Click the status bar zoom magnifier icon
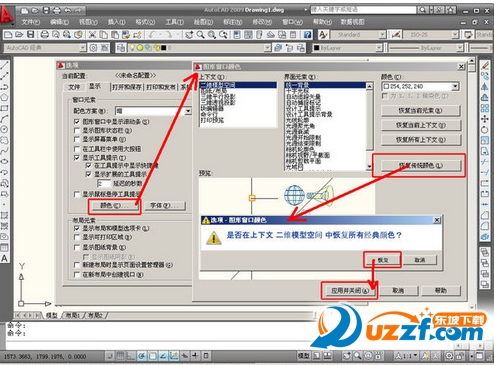 click(358, 356)
